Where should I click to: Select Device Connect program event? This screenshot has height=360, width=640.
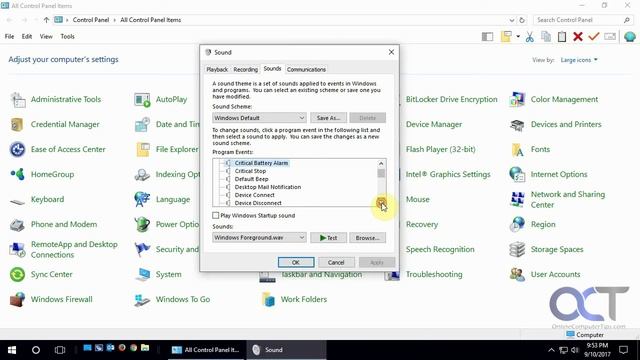(x=255, y=195)
